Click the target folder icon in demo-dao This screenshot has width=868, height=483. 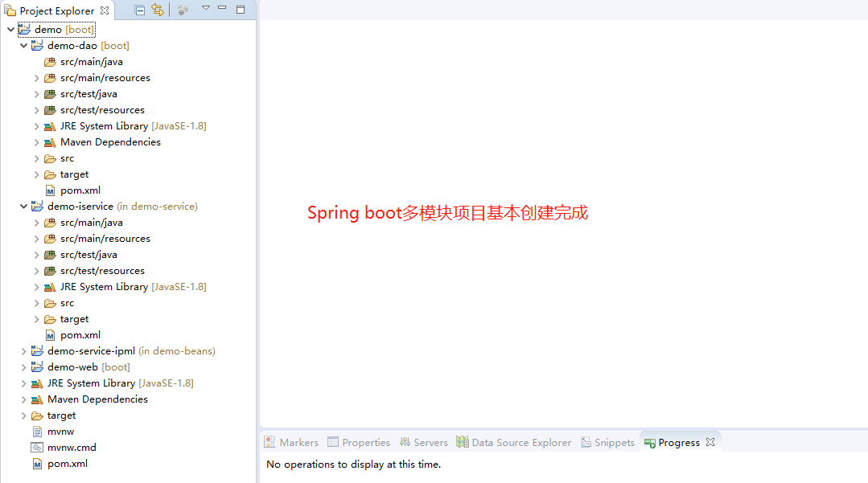pyautogui.click(x=50, y=174)
